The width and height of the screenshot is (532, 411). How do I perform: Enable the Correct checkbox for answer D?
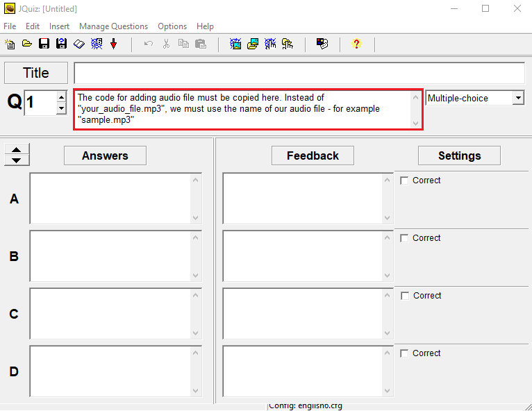(x=404, y=353)
